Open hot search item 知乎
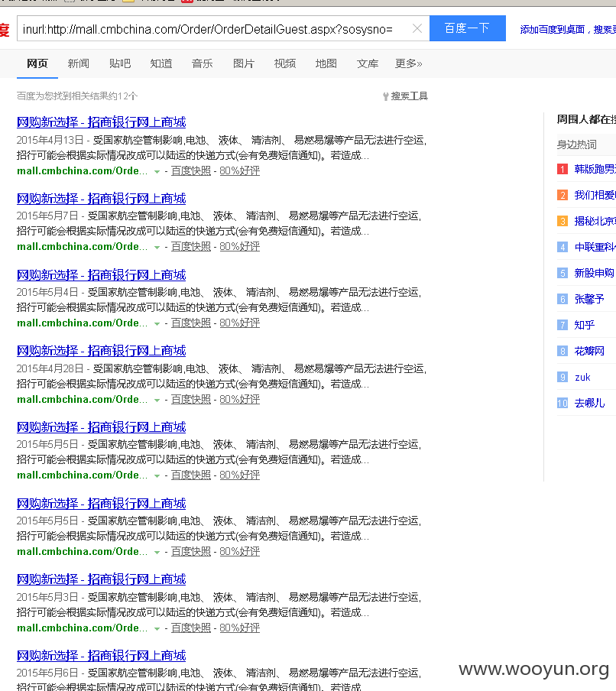Screen dimensions: 616x691 coord(584,325)
